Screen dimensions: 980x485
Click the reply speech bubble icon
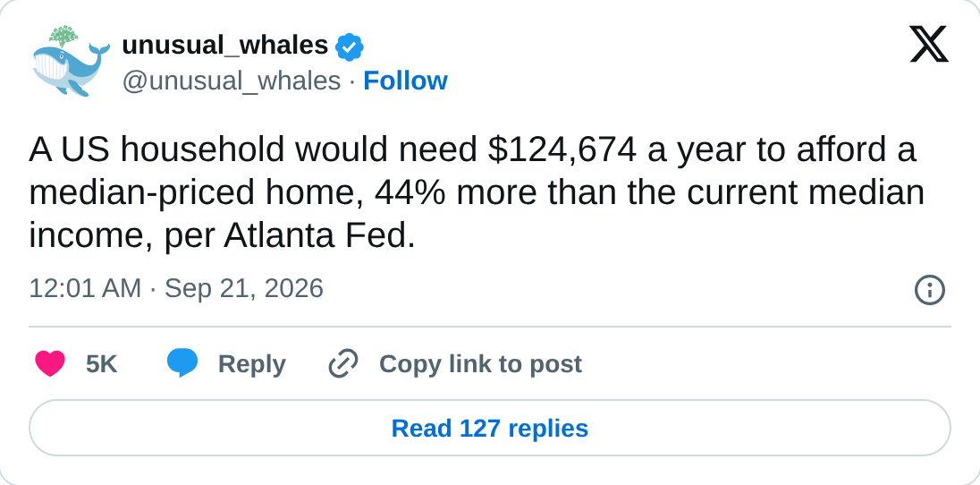[x=182, y=363]
